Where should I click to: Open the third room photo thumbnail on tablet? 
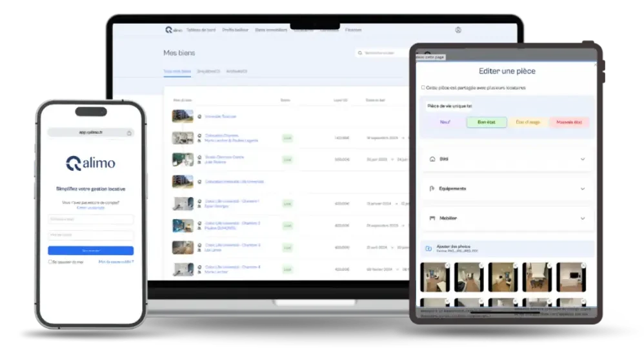[503, 277]
